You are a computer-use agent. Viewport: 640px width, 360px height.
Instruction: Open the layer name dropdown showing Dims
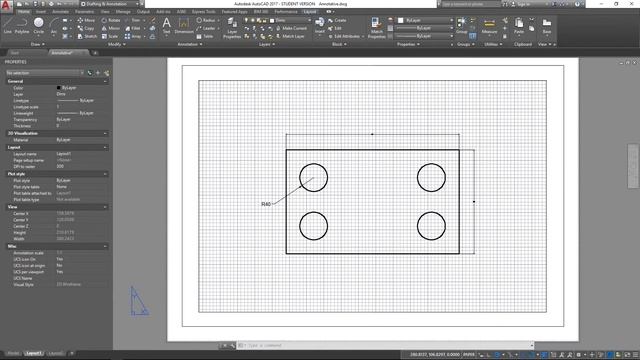tap(291, 20)
